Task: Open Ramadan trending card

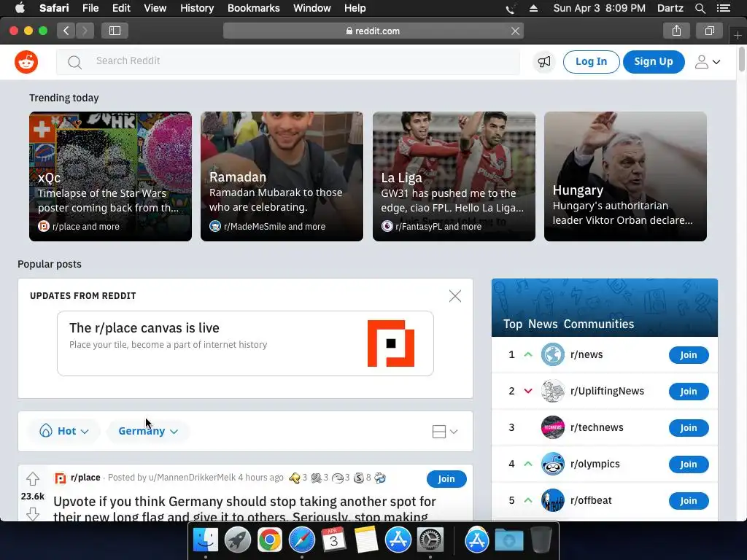Action: point(282,176)
